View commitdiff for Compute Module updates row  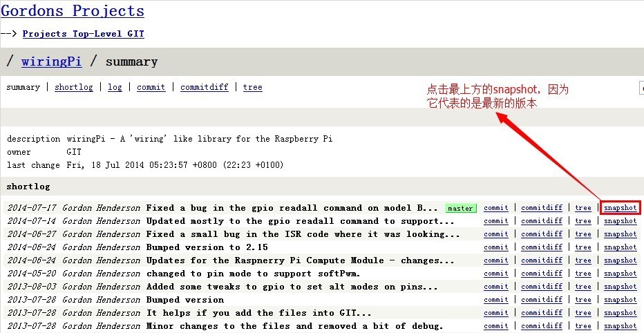[542, 260]
